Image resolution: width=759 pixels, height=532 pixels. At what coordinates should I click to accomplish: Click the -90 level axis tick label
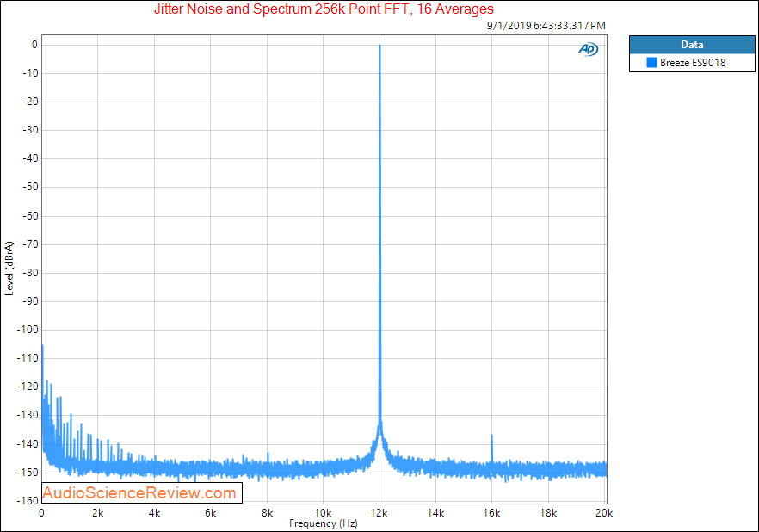coord(30,301)
